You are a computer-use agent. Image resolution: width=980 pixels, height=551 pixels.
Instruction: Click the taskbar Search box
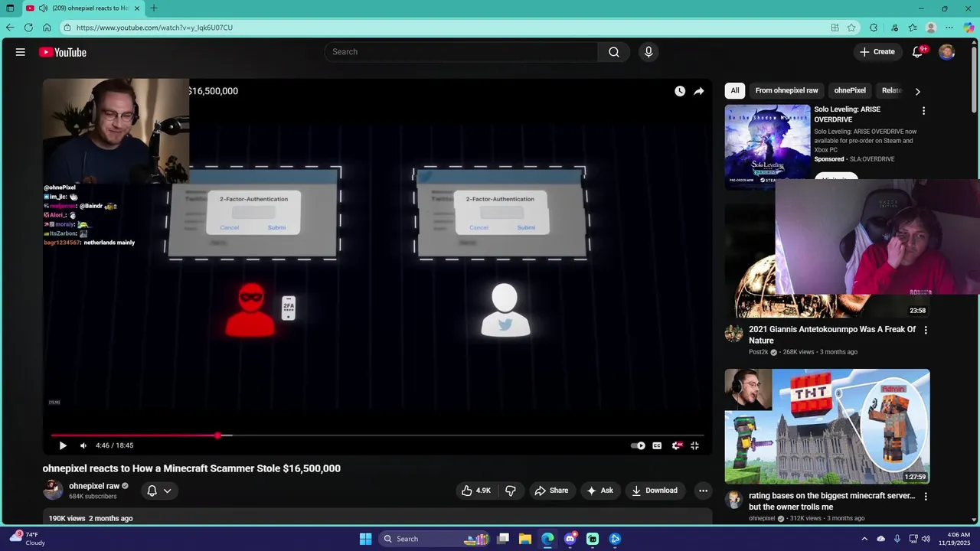coord(434,539)
